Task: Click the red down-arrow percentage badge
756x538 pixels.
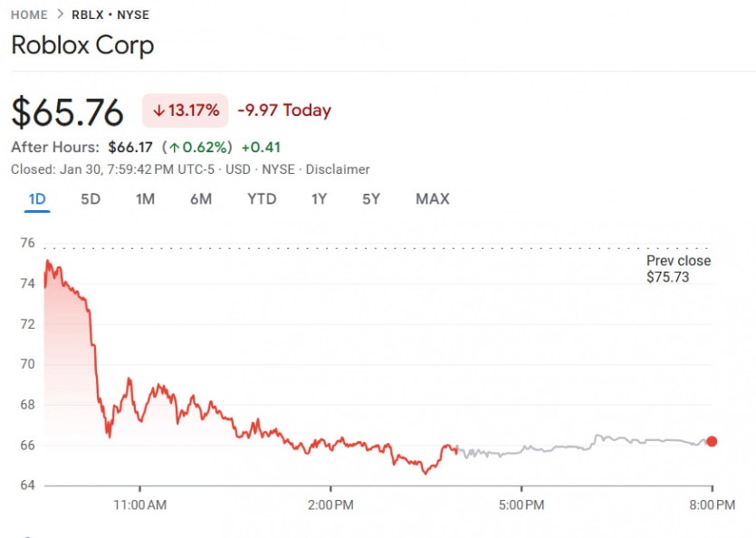Action: (x=186, y=110)
